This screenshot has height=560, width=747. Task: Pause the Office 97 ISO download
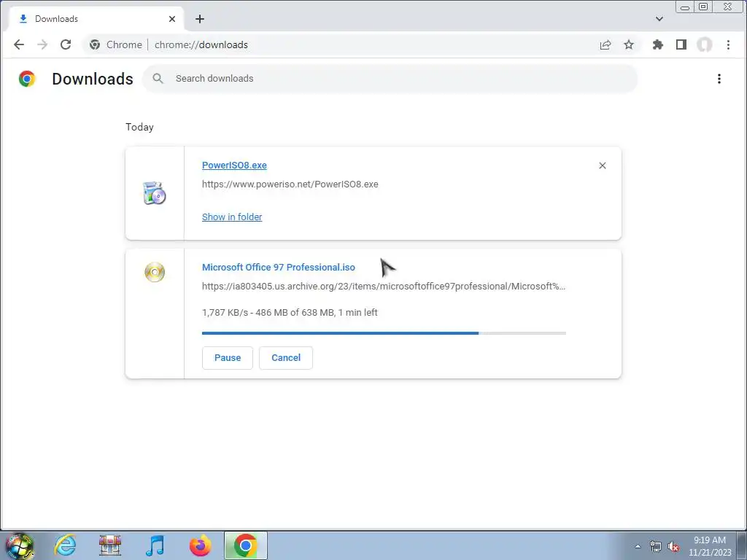[x=228, y=358]
